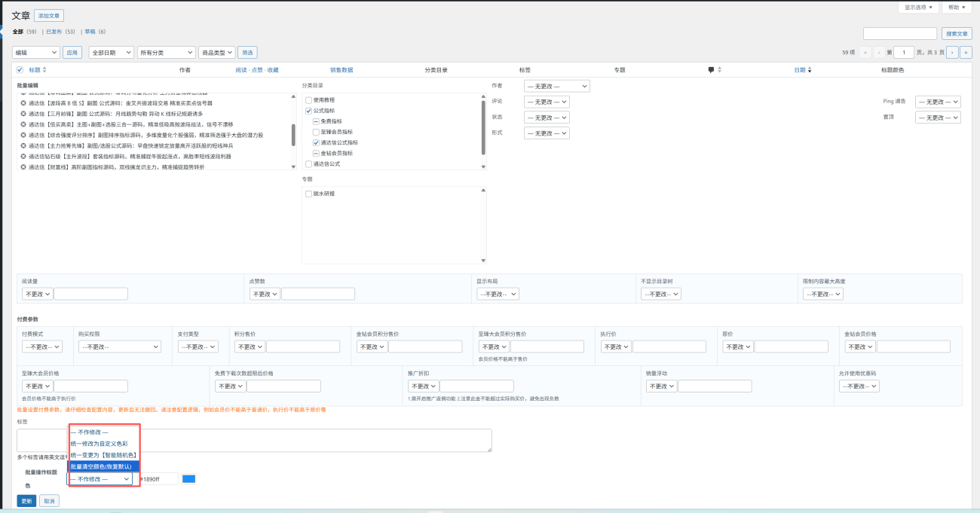980x513 pixels.
Task: Click the blue 更新 button
Action: (26, 501)
